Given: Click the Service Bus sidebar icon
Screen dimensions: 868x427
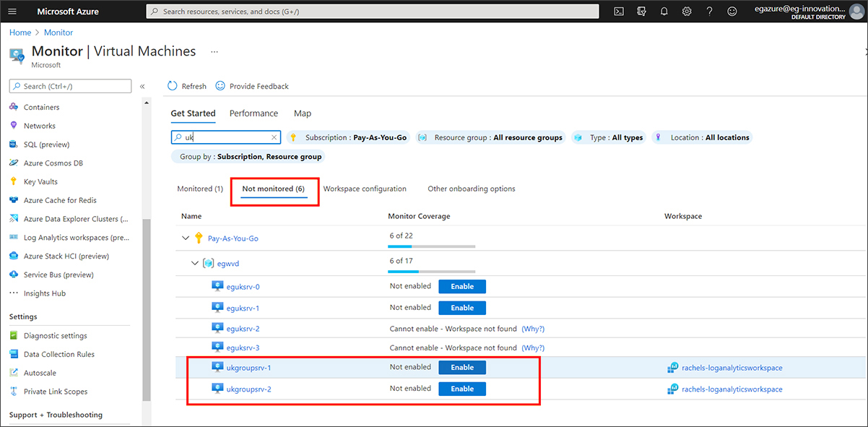Looking at the screenshot, I should [14, 275].
